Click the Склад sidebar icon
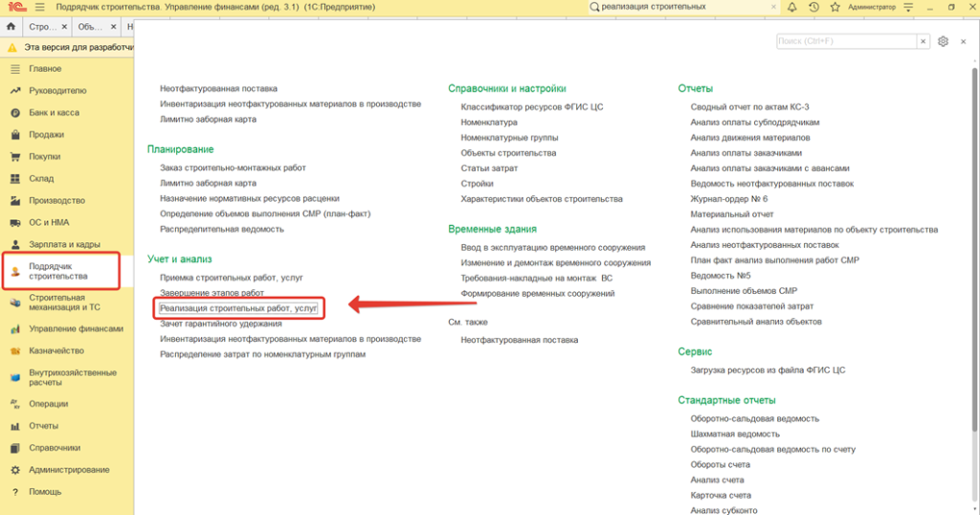 (14, 179)
